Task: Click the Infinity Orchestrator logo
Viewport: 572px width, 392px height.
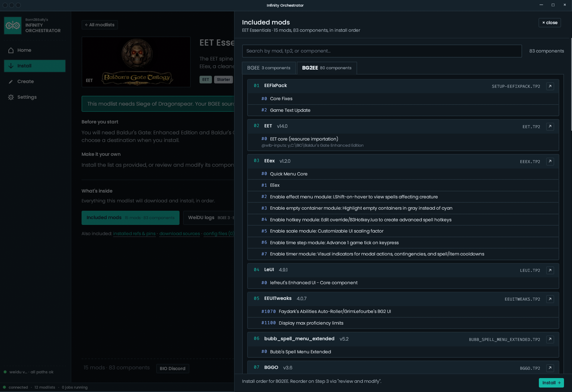Action: click(x=13, y=25)
